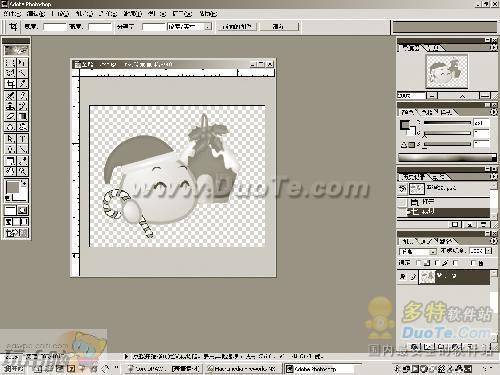Click the Front Image button in options bar

[237, 26]
